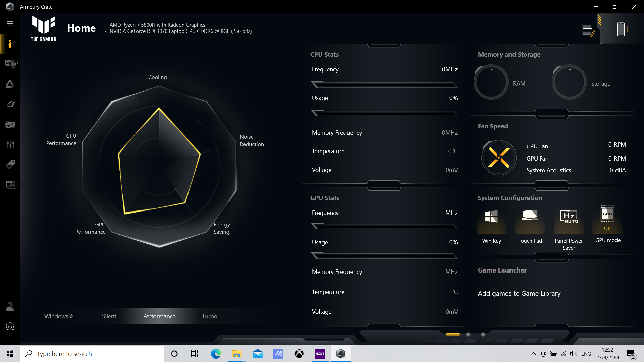Open the volume control in tray

pos(573,354)
